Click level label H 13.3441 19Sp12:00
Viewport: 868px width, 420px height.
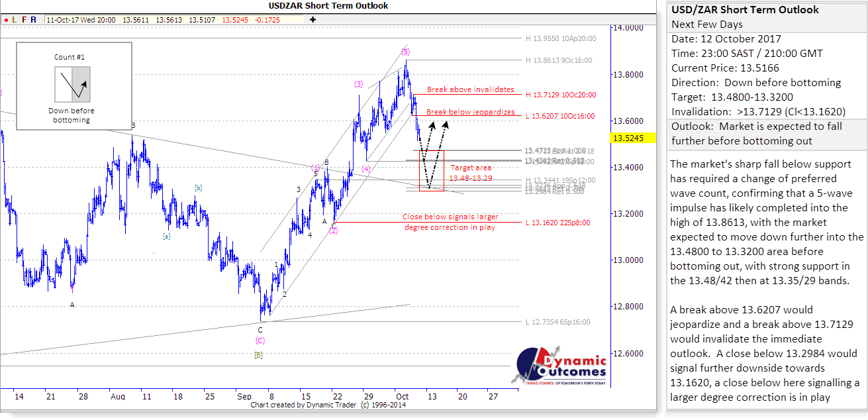tap(560, 180)
